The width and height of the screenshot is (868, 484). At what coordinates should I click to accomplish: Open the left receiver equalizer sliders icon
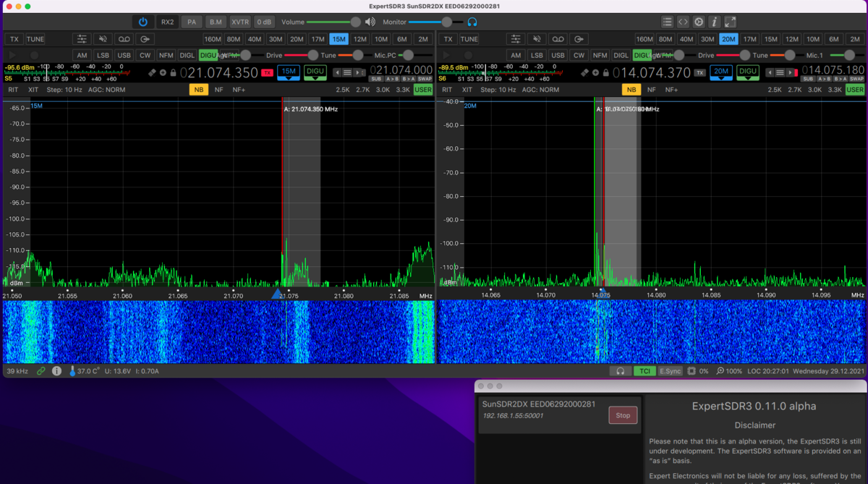[x=82, y=39]
